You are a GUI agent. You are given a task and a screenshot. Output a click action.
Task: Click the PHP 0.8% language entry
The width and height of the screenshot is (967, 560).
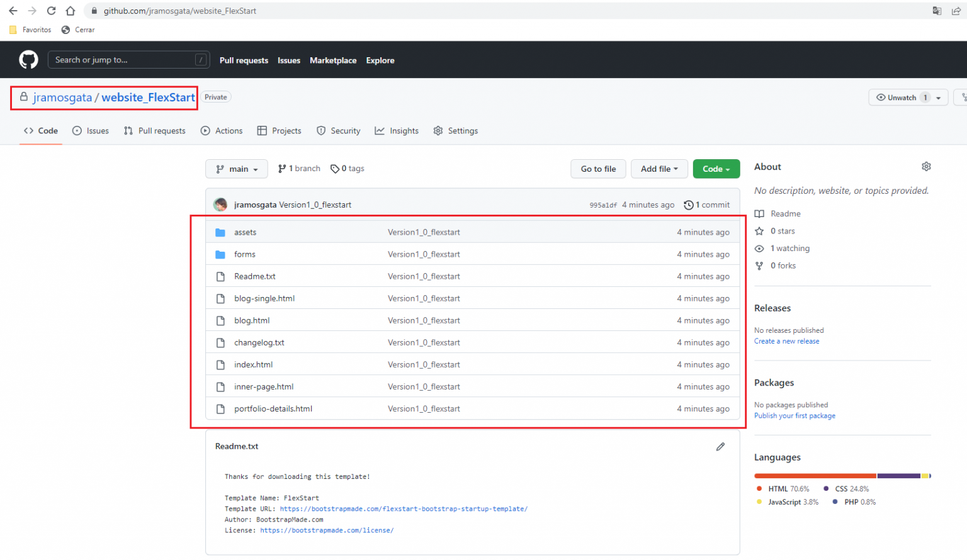[854, 502]
